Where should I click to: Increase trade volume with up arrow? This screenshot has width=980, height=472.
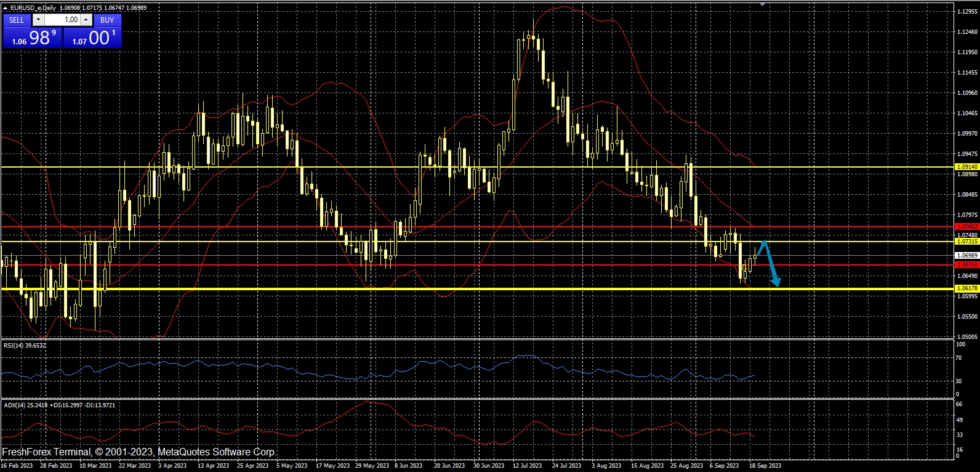coord(86,20)
